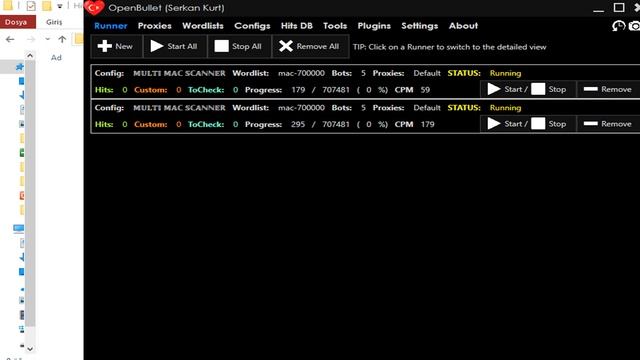
Task: Click the second runner's MULTI MAC SCANNER config
Action: click(179, 108)
